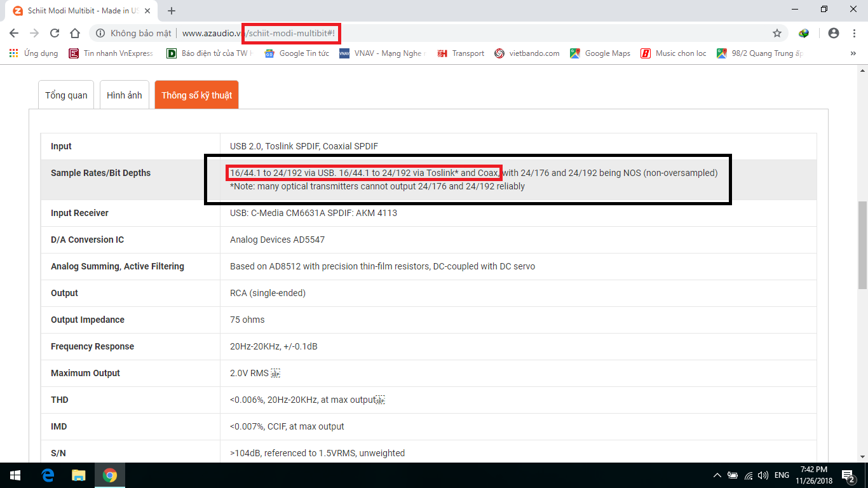The width and height of the screenshot is (868, 488).
Task: Click the '2.0V RMS' value
Action: click(x=249, y=373)
